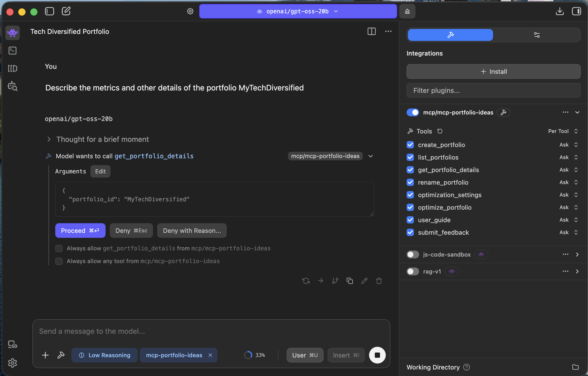588x376 pixels.
Task: Copy the assistant message
Action: [x=350, y=281]
